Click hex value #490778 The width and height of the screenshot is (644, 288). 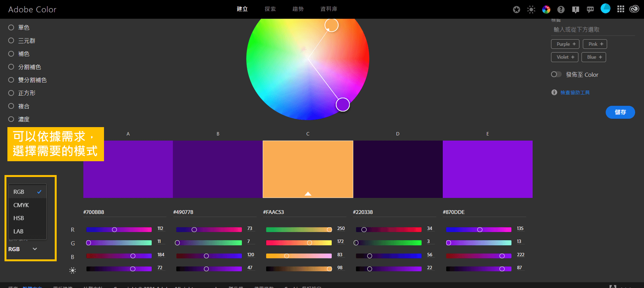[183, 212]
